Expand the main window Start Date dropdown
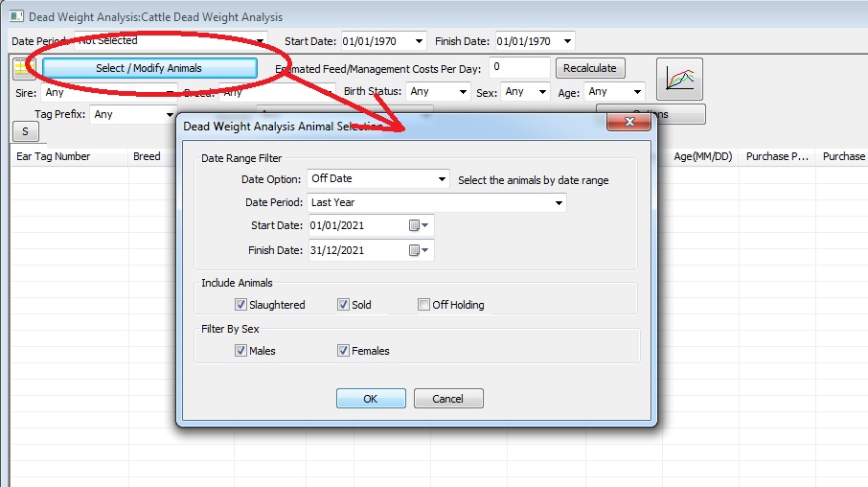The image size is (868, 487). click(x=419, y=41)
